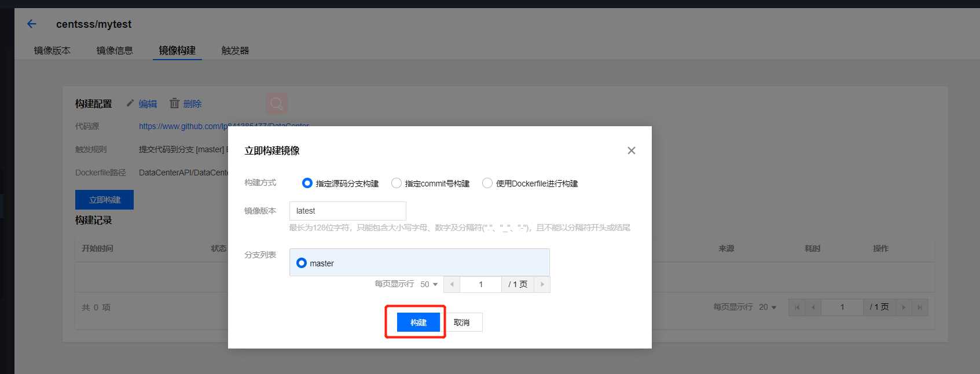The height and width of the screenshot is (374, 980).
Task: Open the rows-per-page 50 dropdown in dialog
Action: pos(429,284)
